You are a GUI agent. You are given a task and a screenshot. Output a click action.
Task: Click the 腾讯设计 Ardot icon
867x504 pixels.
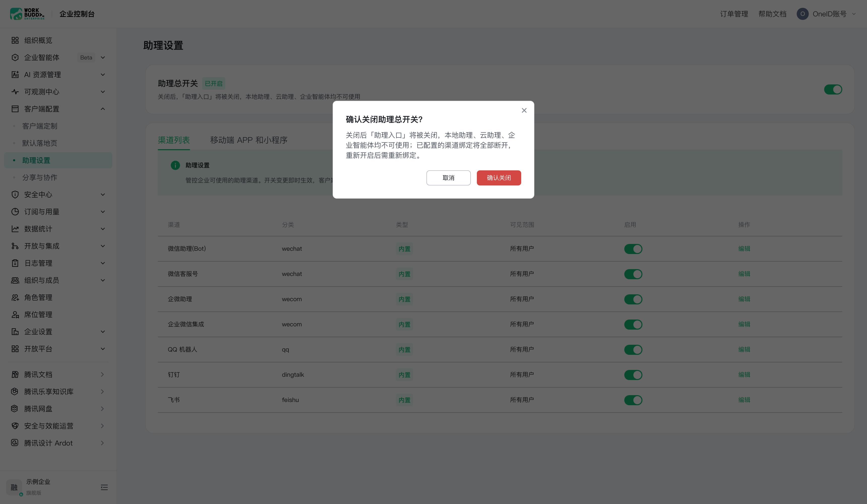[14, 443]
